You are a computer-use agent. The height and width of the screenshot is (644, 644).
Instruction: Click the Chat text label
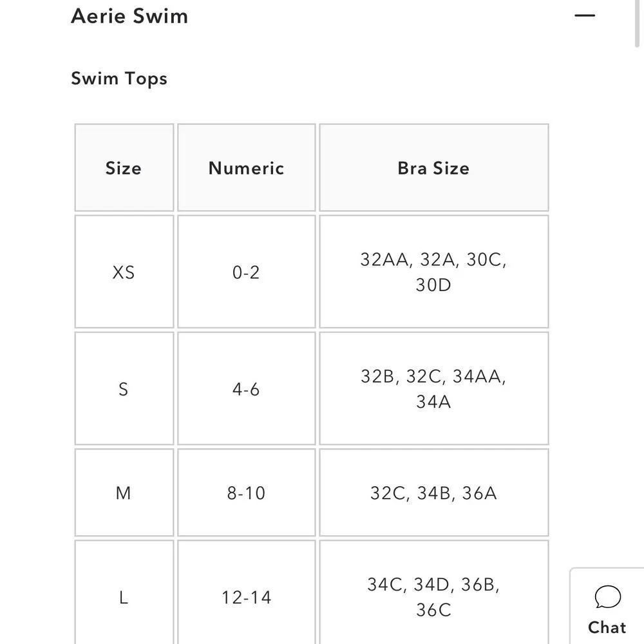coord(607,627)
